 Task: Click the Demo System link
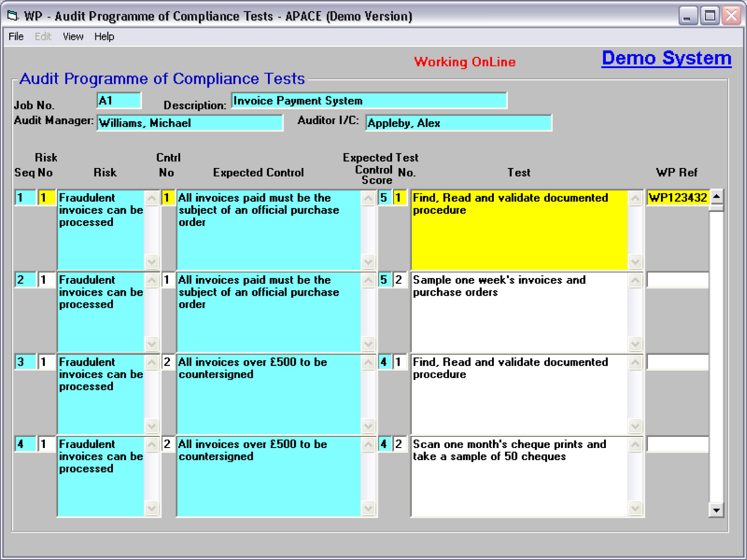(x=666, y=58)
